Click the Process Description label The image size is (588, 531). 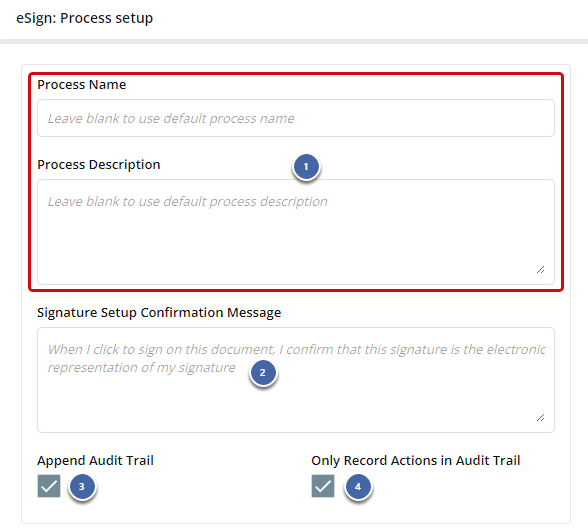click(x=99, y=165)
